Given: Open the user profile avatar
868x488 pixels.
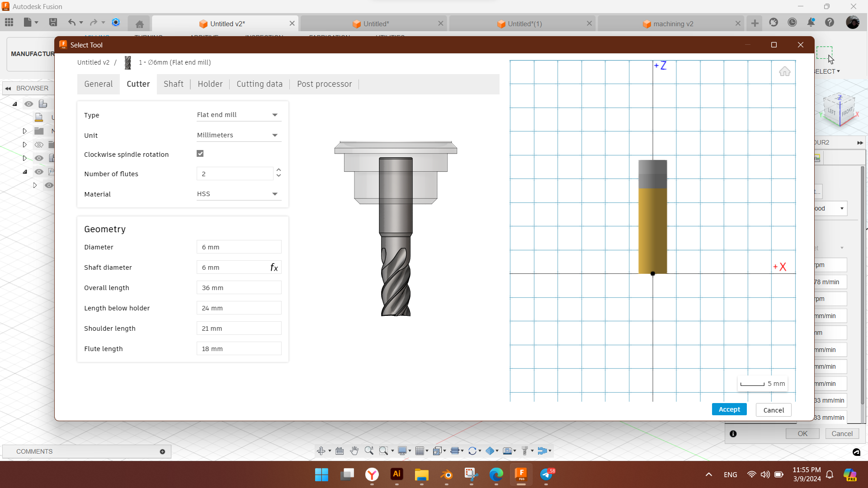Looking at the screenshot, I should point(853,22).
